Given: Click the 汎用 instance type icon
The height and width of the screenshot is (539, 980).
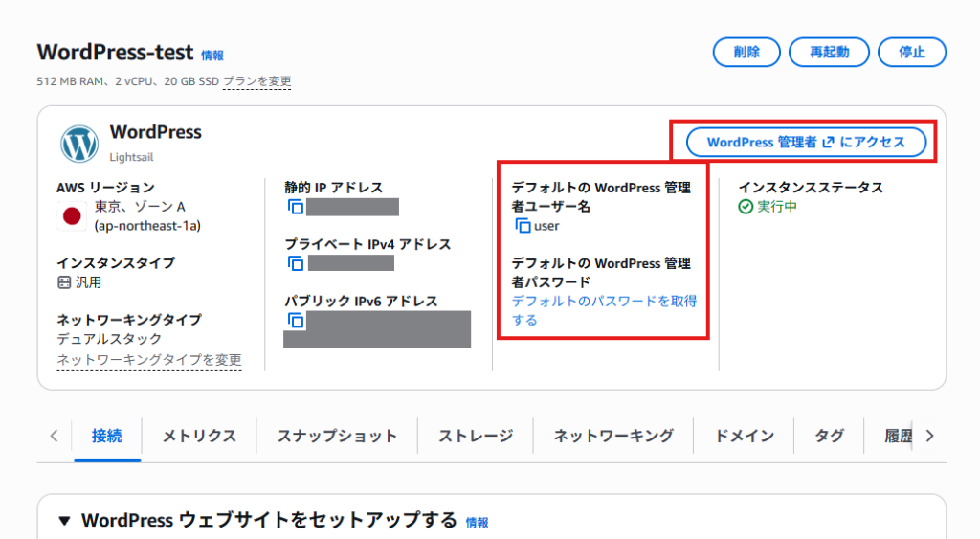Looking at the screenshot, I should 64,282.
